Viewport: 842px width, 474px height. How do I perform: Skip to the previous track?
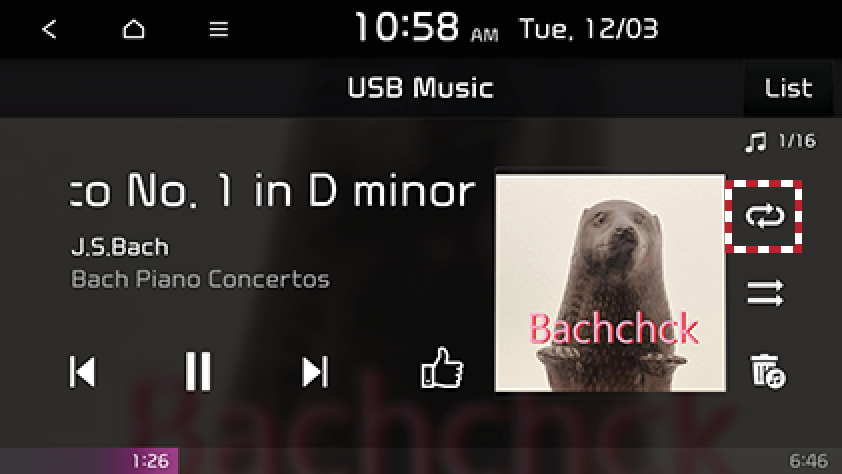83,371
